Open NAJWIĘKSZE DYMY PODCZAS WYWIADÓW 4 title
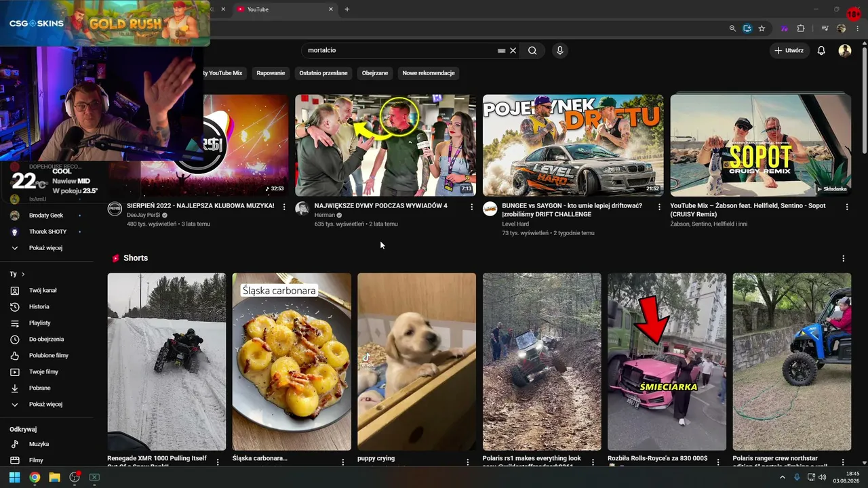Image resolution: width=868 pixels, height=488 pixels. point(381,205)
